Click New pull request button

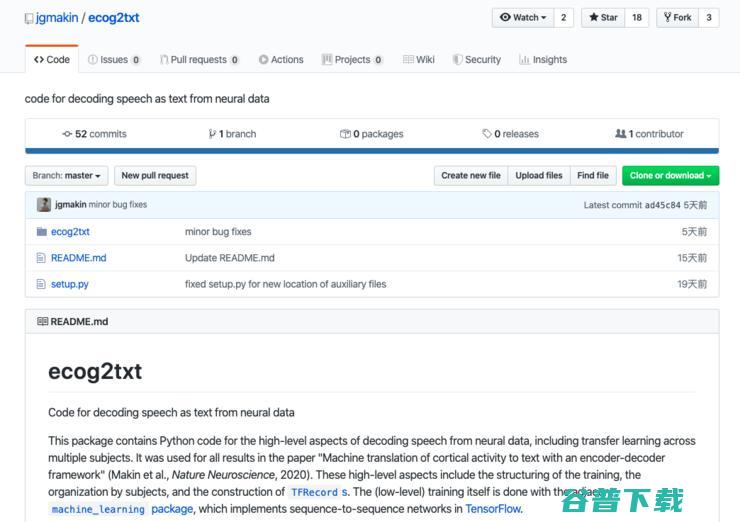[155, 176]
